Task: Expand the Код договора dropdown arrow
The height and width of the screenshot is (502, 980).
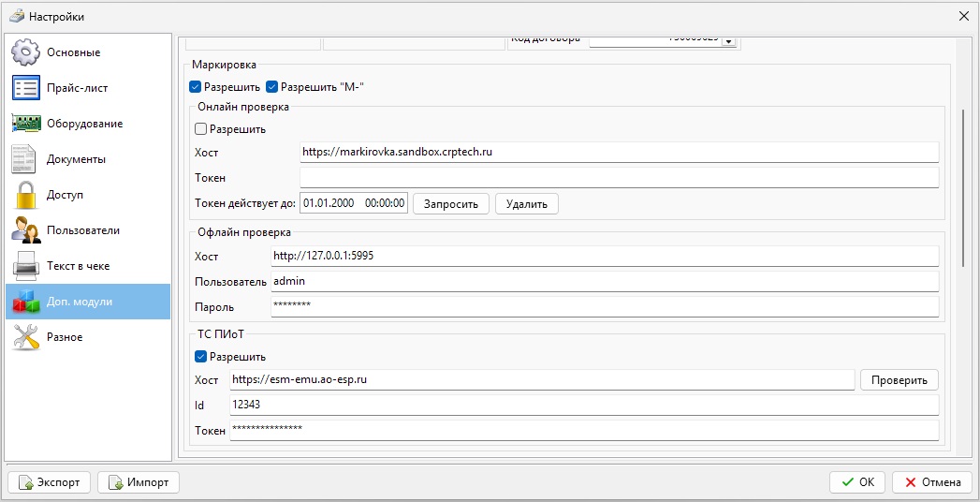Action: click(x=729, y=40)
